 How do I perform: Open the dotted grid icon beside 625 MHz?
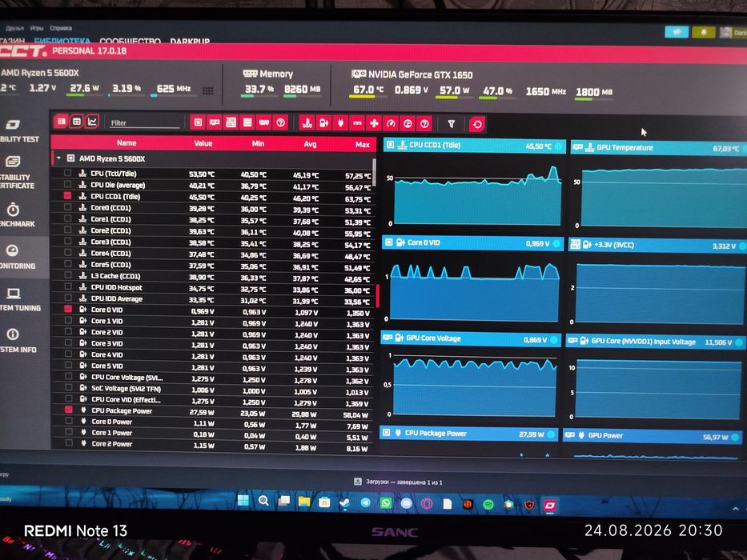[207, 90]
